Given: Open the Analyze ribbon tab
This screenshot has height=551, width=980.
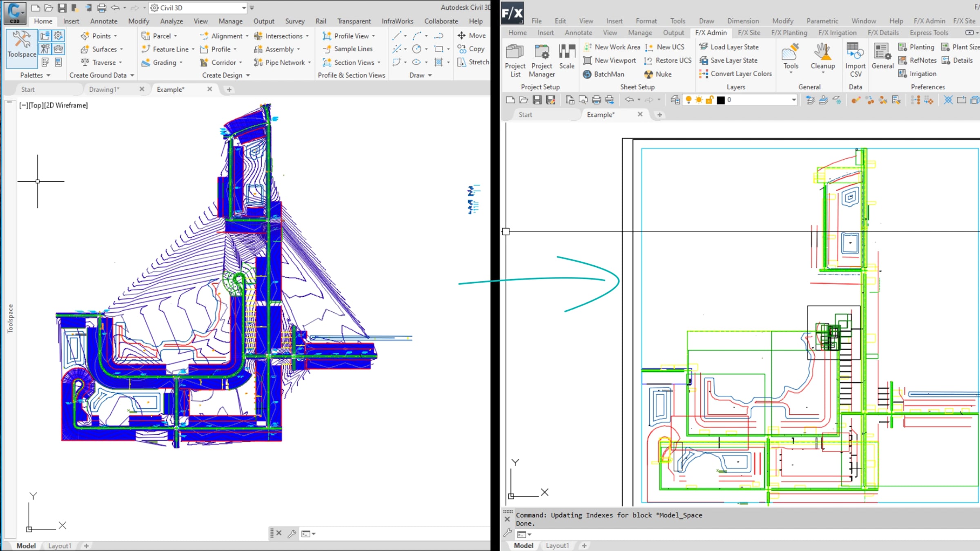Looking at the screenshot, I should pos(171,21).
